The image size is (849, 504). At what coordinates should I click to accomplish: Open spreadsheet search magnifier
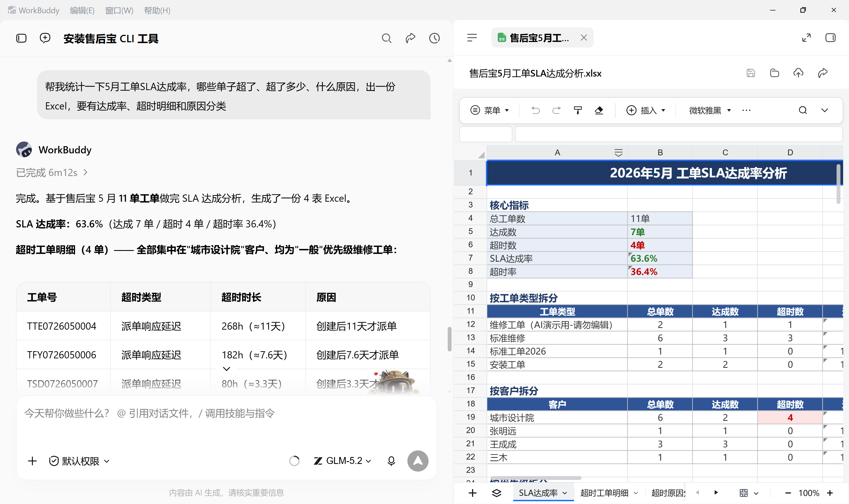pyautogui.click(x=803, y=110)
